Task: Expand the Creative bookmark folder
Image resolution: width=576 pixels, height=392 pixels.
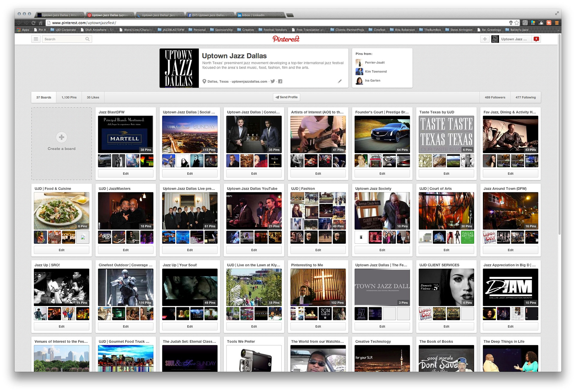Action: [x=246, y=30]
